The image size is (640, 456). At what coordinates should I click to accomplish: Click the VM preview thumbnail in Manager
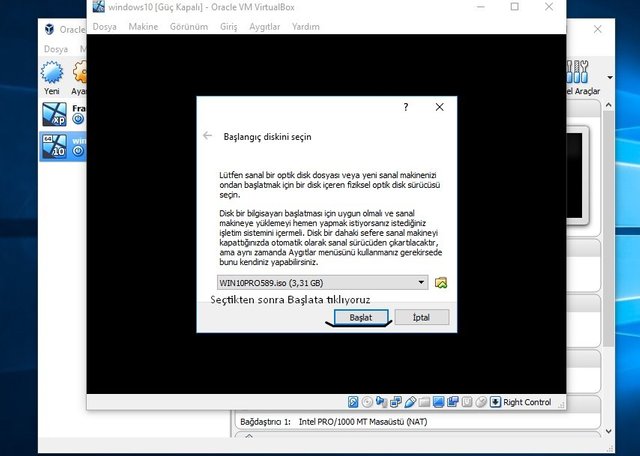point(577,176)
